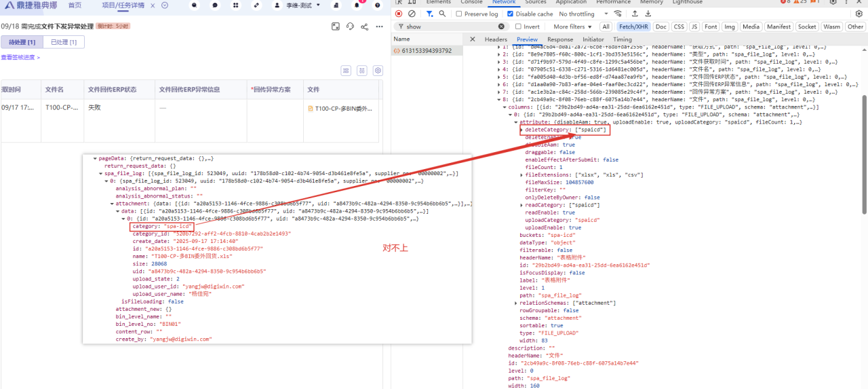Click the record network log button
This screenshot has width=868, height=389.
pos(399,14)
